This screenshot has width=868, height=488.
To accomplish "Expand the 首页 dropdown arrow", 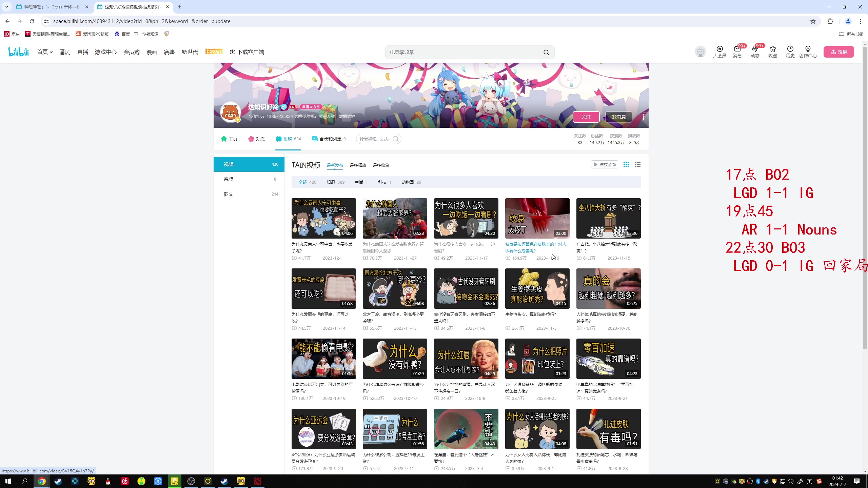I will point(51,52).
